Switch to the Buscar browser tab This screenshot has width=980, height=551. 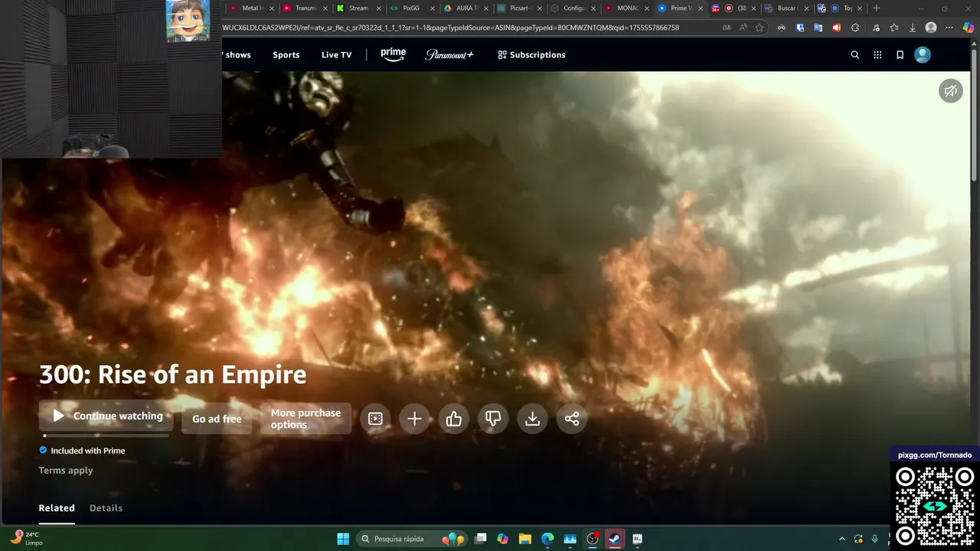[x=786, y=8]
